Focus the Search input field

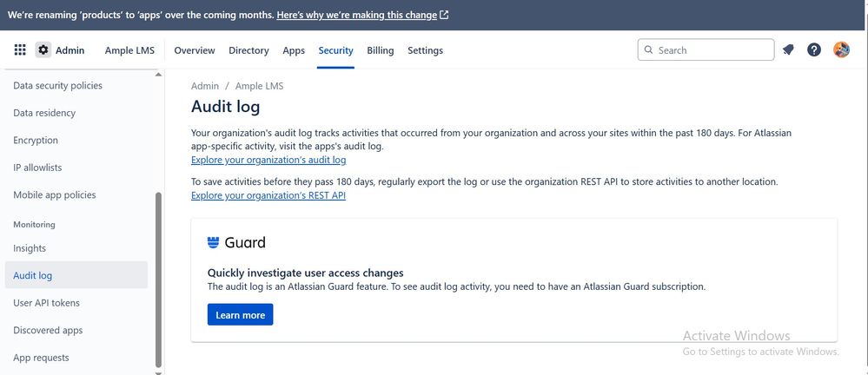[706, 49]
